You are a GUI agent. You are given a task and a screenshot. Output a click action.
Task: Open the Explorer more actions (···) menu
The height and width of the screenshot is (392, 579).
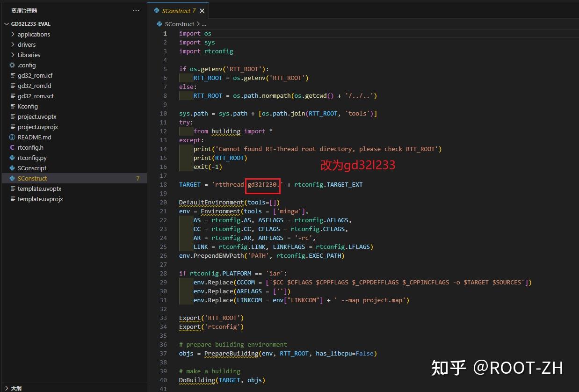[136, 10]
